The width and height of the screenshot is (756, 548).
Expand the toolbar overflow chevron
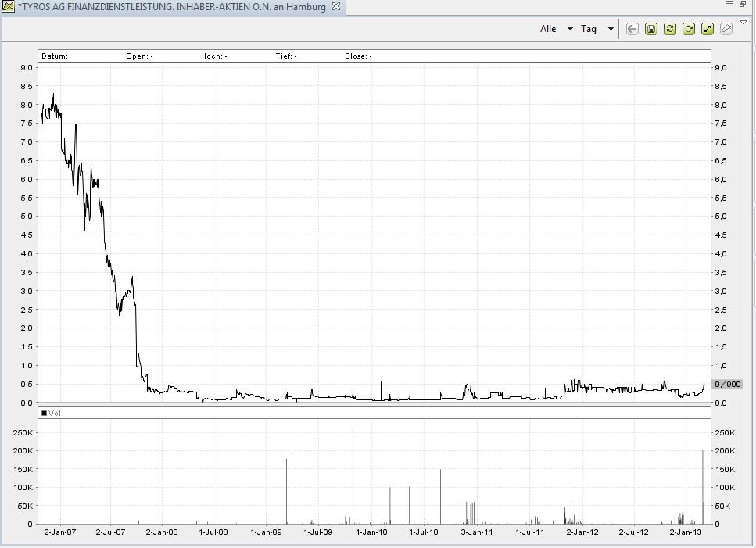[743, 23]
